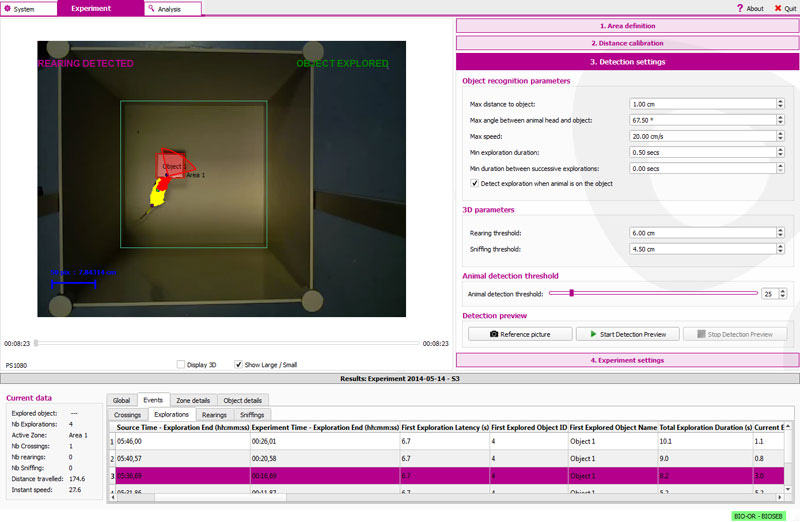This screenshot has width=800, height=522.
Task: Click the Animal detection threshold slider handle
Action: tap(571, 293)
